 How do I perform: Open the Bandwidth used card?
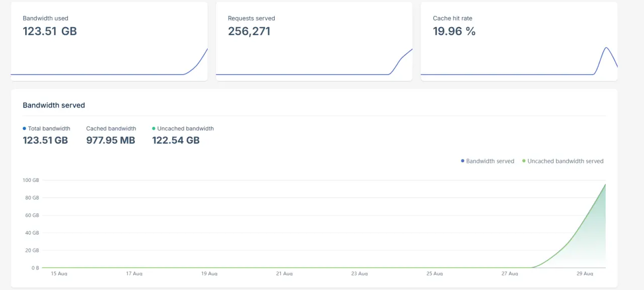coord(109,41)
